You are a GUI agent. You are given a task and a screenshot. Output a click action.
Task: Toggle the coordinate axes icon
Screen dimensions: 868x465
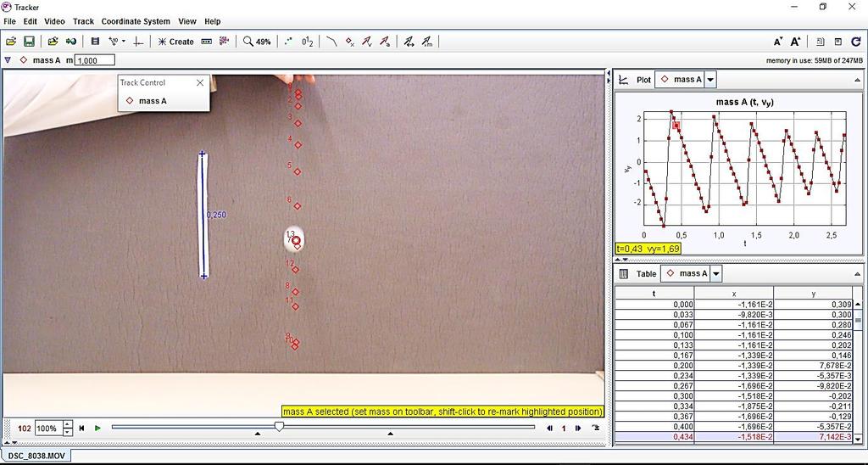click(138, 42)
